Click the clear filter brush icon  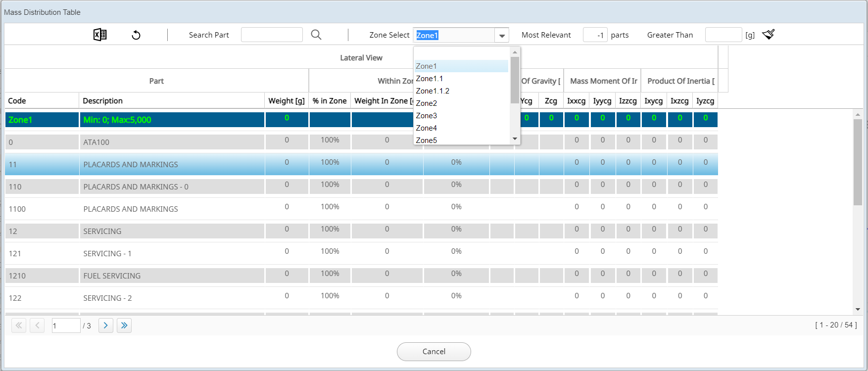click(768, 35)
